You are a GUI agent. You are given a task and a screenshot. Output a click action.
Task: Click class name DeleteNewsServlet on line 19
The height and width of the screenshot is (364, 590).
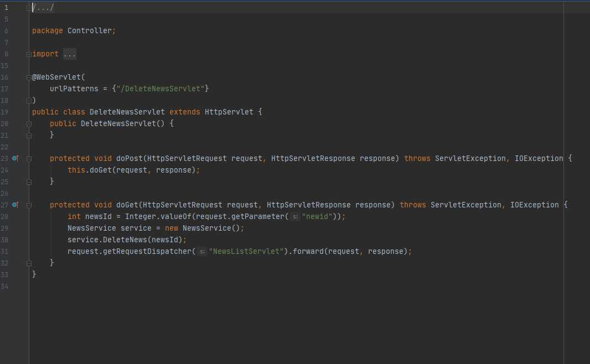click(127, 112)
